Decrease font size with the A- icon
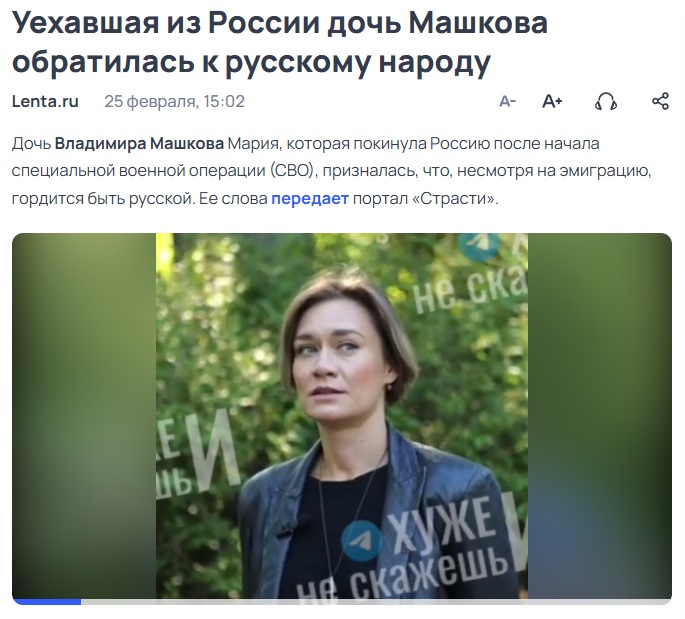The height and width of the screenshot is (619, 685). click(507, 101)
